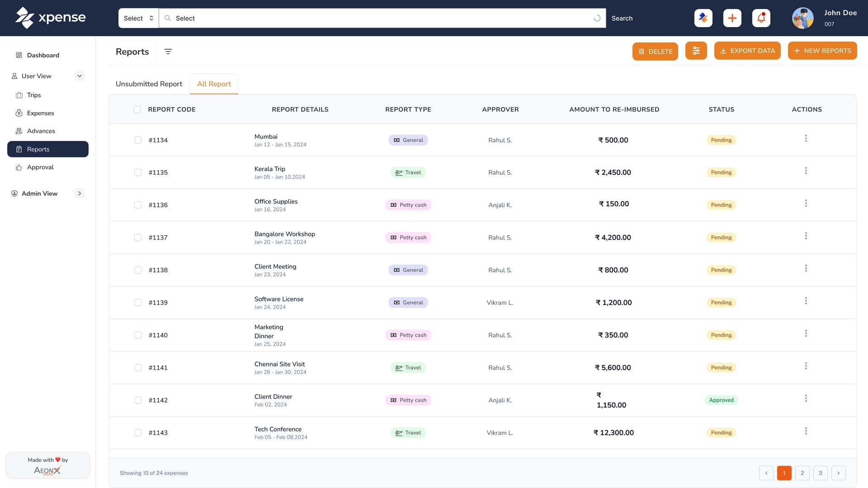
Task: Select checkbox for report #1143
Action: tap(138, 433)
